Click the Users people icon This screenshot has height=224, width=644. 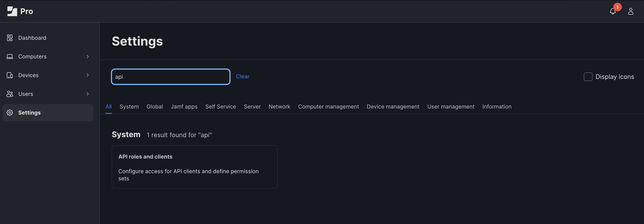pos(10,94)
